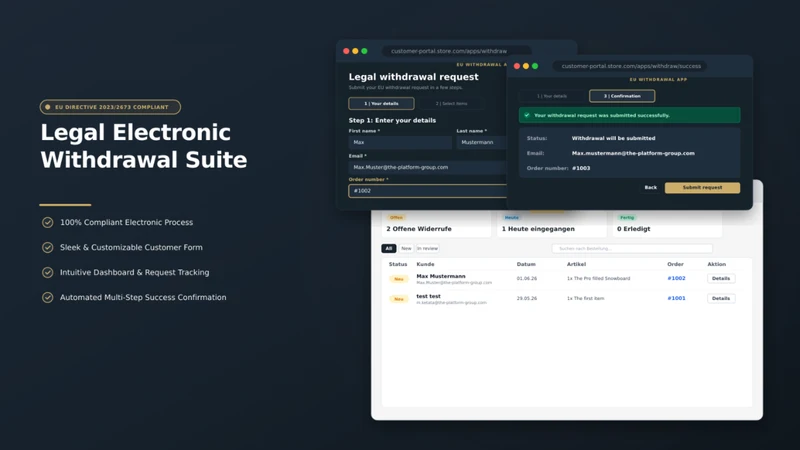Click the '0 Erledigt' card

[667, 224]
